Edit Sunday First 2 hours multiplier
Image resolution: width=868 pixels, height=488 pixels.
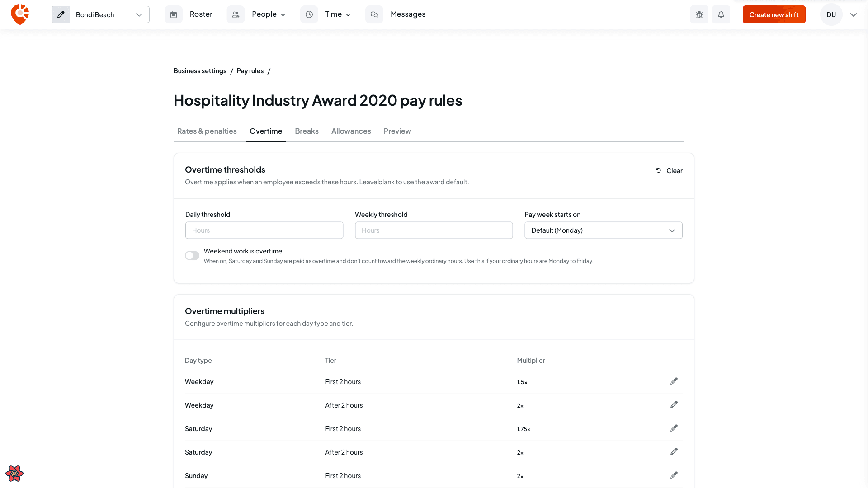point(674,475)
